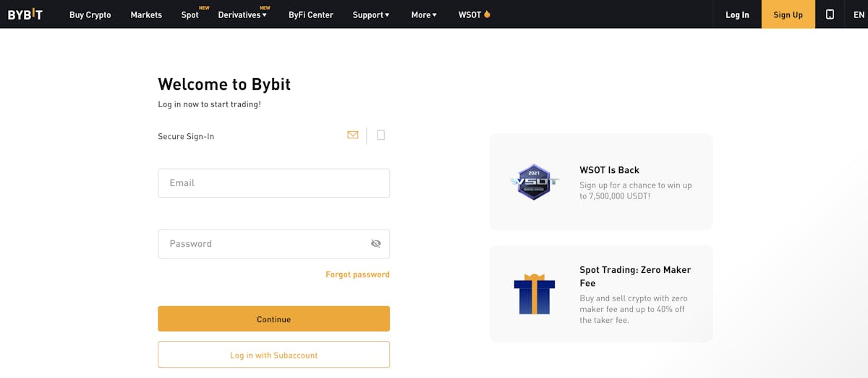
Task: Click the Continue button
Action: pyautogui.click(x=273, y=319)
